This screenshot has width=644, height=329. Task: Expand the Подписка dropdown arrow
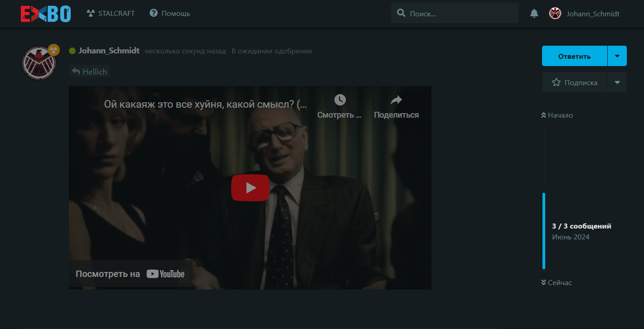pos(617,82)
